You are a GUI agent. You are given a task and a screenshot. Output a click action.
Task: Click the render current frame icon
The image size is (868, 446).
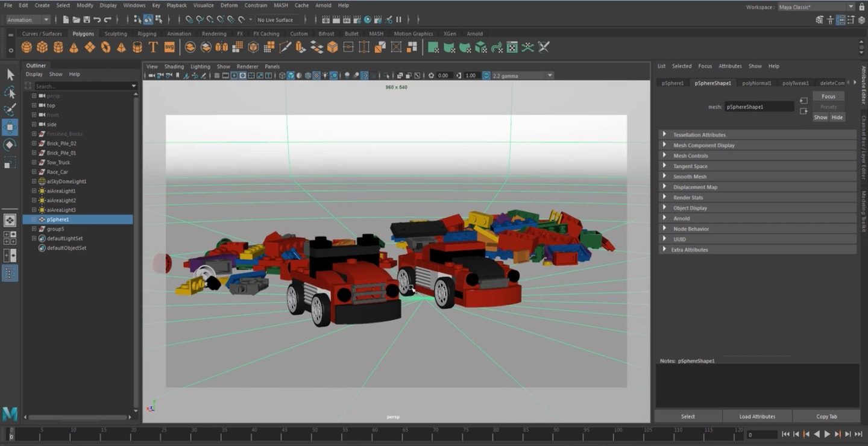pyautogui.click(x=336, y=20)
